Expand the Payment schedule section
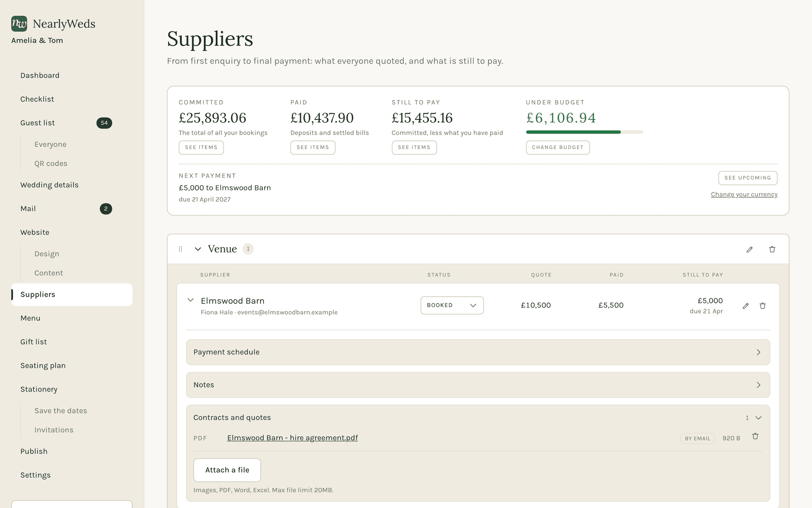812x508 pixels. click(478, 352)
